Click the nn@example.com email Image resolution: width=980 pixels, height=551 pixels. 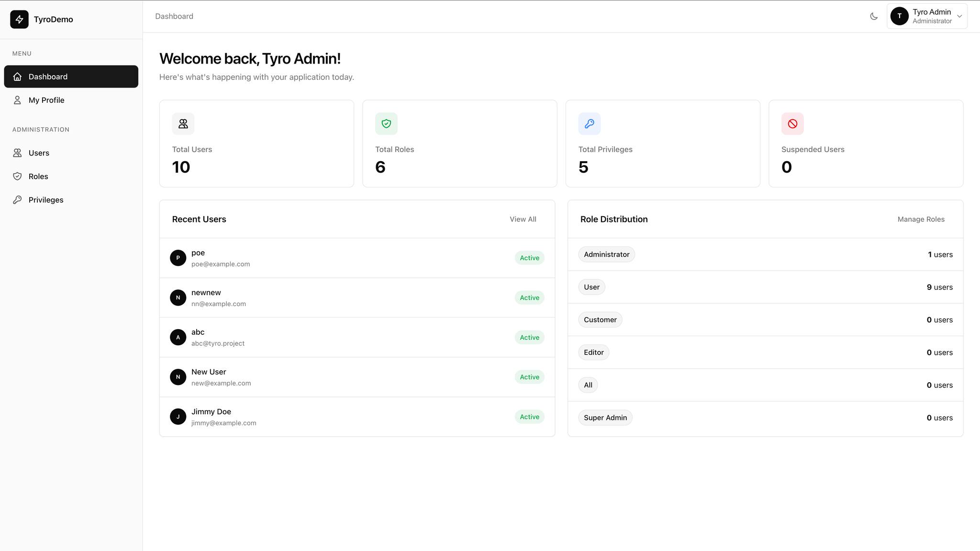[x=219, y=304]
